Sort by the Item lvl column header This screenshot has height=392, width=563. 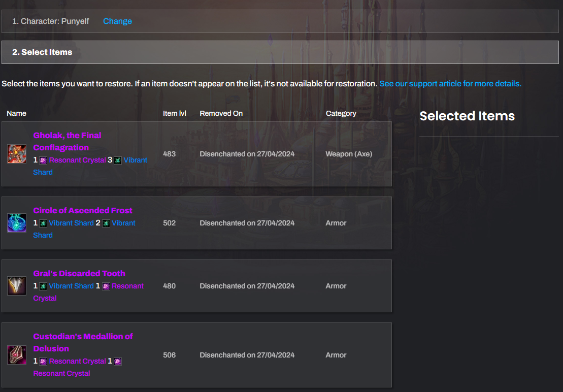pos(174,113)
